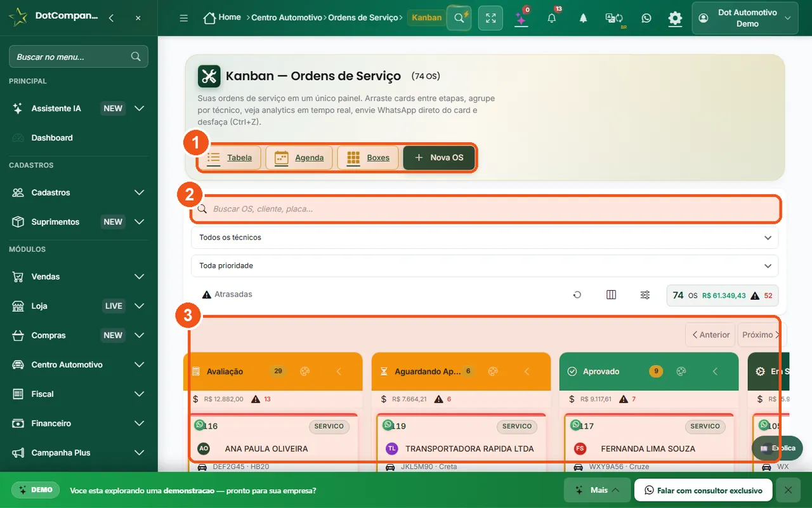Screen dimensions: 812x508
Task: Click the solid bell alerts icon
Action: click(x=583, y=18)
